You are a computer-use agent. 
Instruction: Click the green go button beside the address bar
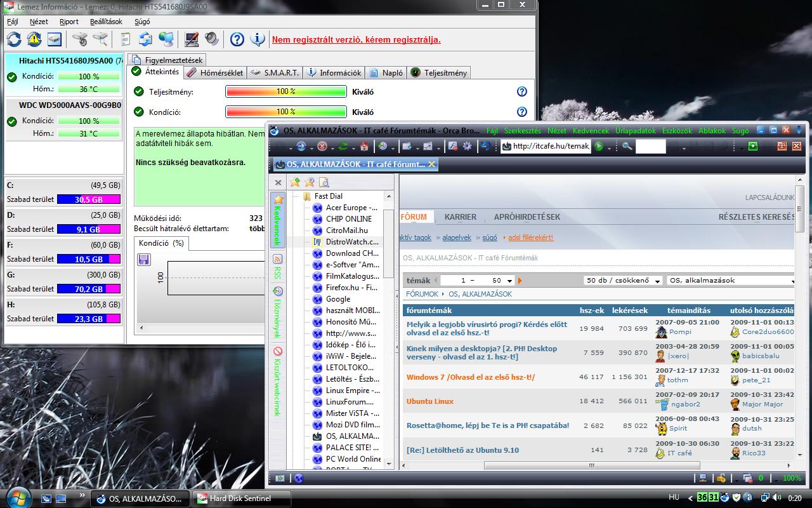pyautogui.click(x=598, y=147)
